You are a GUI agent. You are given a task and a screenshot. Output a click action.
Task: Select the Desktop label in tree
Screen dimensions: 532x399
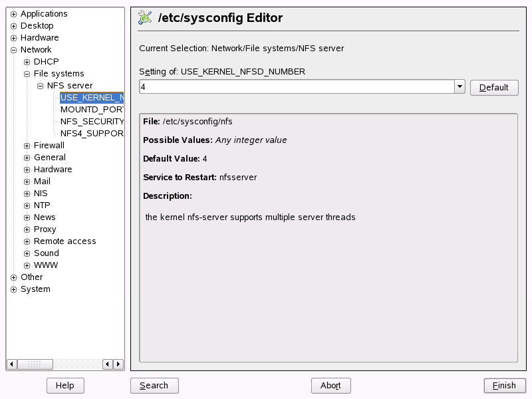37,26
